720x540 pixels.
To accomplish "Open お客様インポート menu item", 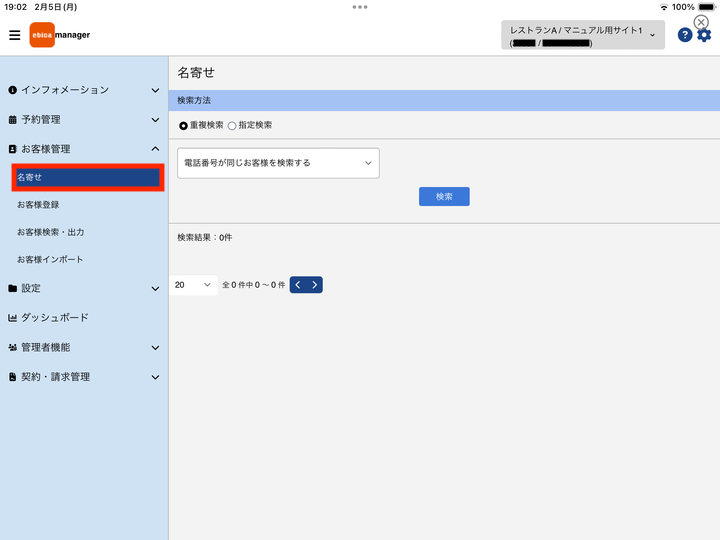I will [50, 259].
